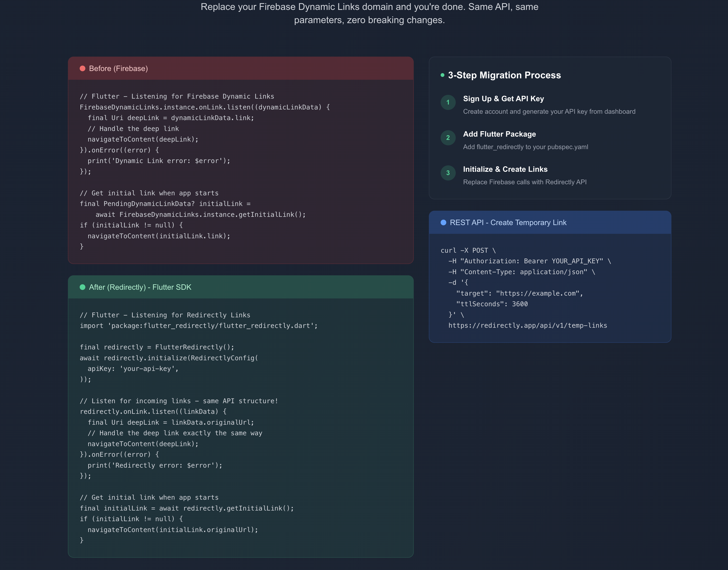Click 'parameters, zero breaking changes.' tagline line

pos(369,20)
